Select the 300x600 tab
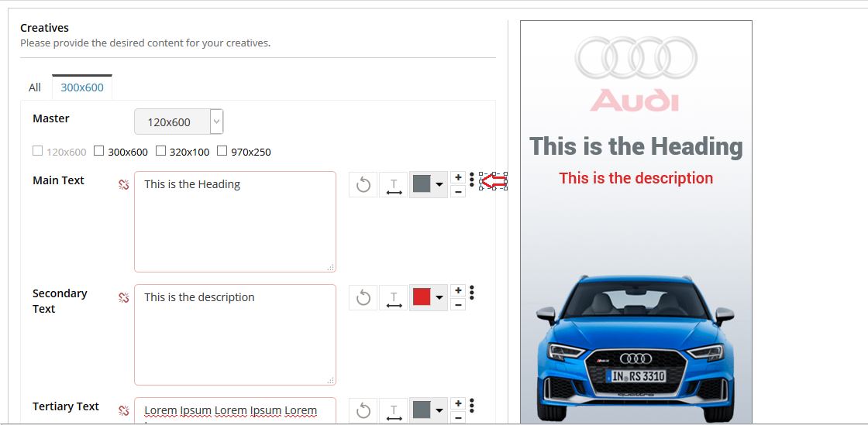The image size is (868, 425). 82,87
